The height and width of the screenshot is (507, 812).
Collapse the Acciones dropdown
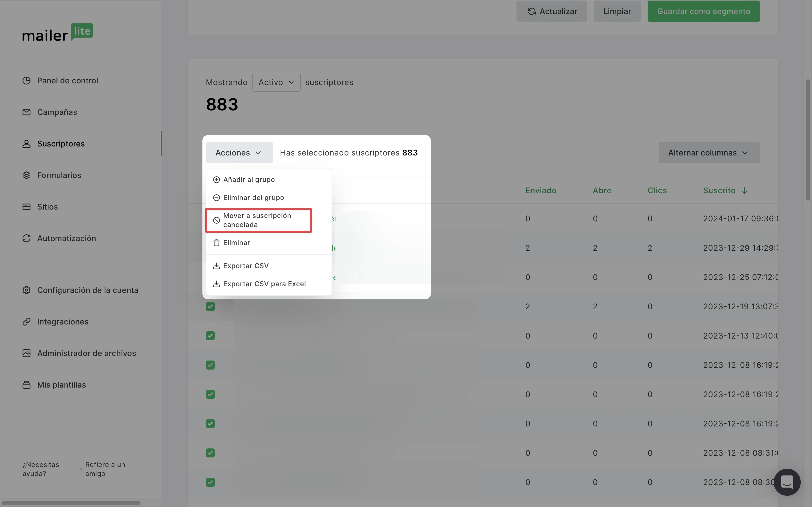point(239,153)
